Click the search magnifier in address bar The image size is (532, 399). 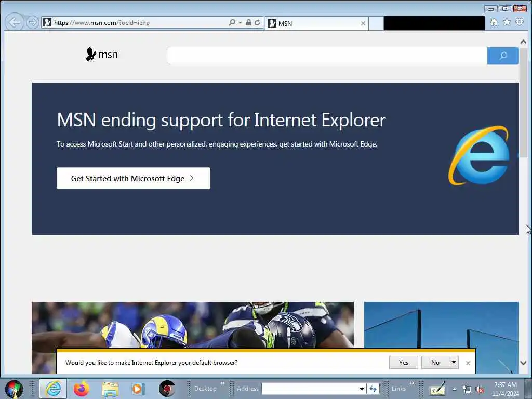[x=232, y=22]
